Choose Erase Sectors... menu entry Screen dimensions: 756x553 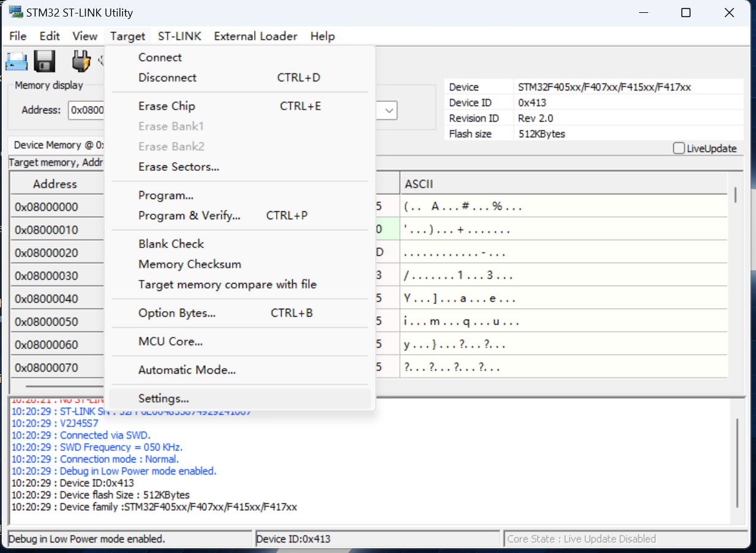240,167
